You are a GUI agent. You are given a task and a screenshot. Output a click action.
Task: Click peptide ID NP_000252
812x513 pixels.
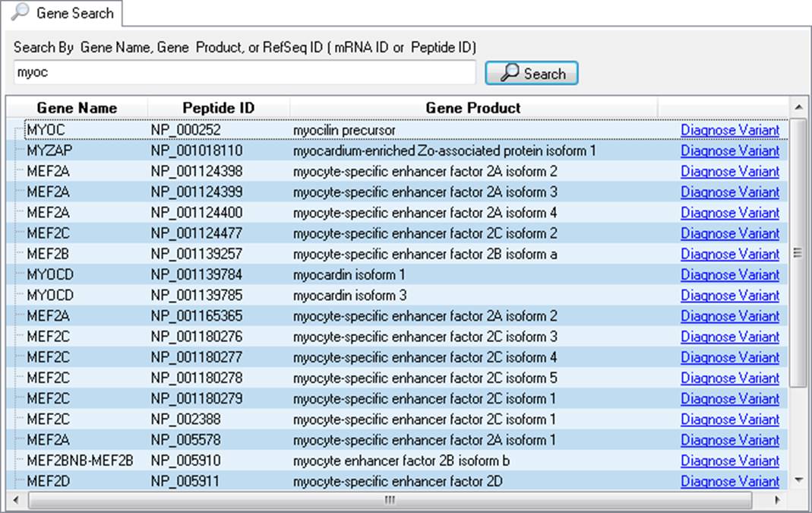(x=186, y=130)
